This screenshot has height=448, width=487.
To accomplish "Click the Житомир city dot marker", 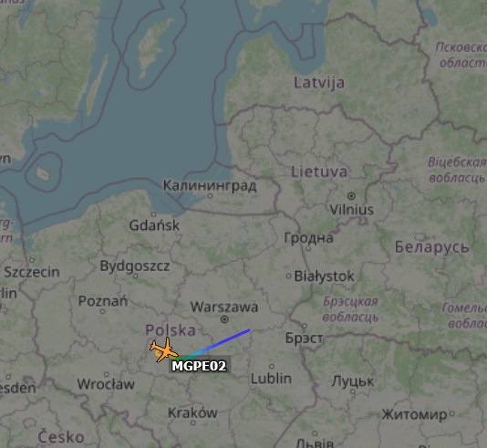I will coord(452,413).
